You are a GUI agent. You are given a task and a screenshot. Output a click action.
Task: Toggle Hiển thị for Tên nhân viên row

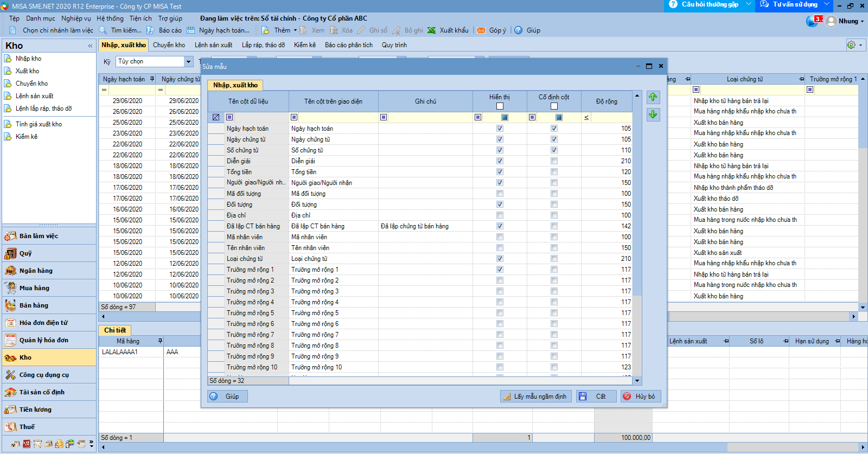tap(500, 248)
